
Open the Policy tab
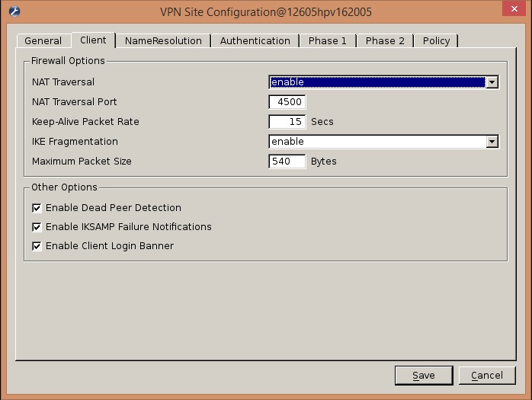point(436,41)
